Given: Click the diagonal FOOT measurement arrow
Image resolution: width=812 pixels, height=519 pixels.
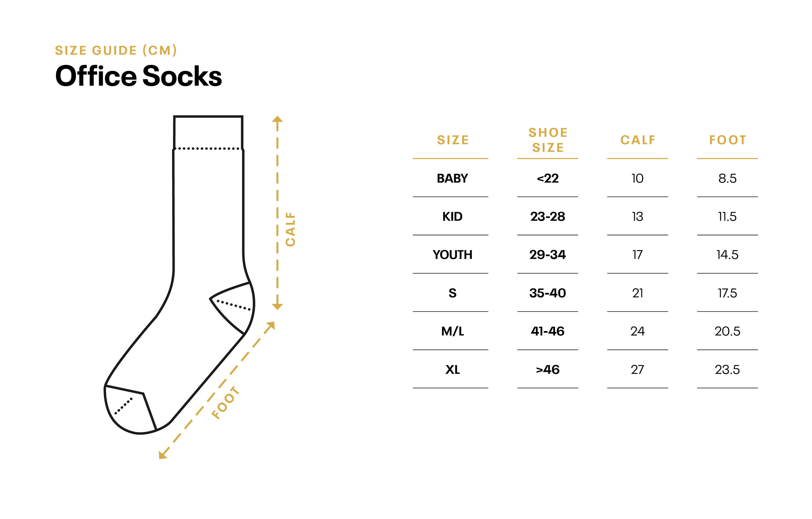Looking at the screenshot, I should [217, 390].
